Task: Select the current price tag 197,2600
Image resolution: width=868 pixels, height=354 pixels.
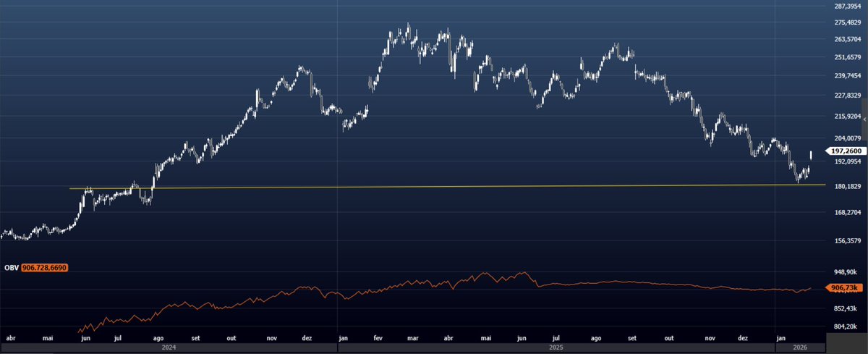Action: click(x=846, y=151)
